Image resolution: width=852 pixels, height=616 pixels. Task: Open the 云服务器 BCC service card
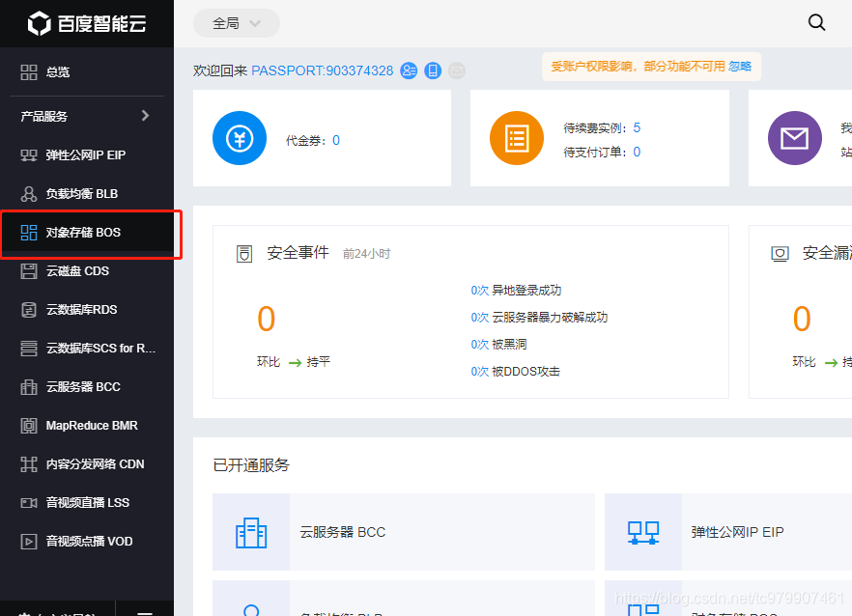[x=404, y=532]
